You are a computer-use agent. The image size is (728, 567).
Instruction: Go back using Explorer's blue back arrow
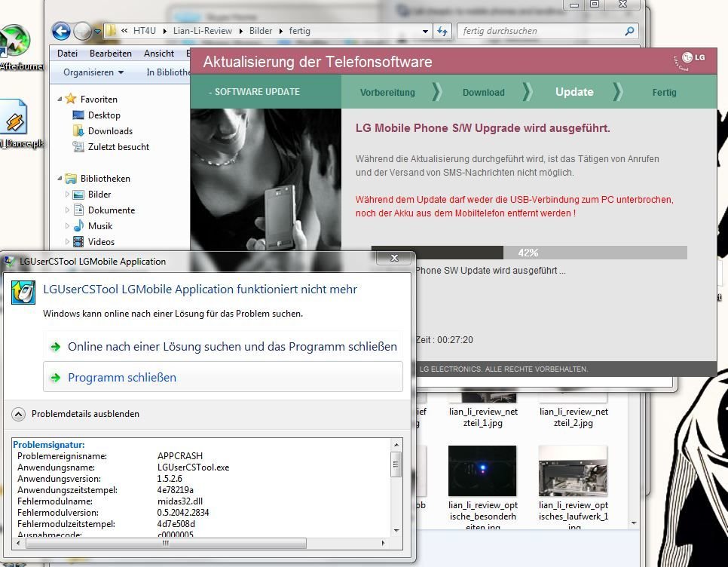point(61,31)
